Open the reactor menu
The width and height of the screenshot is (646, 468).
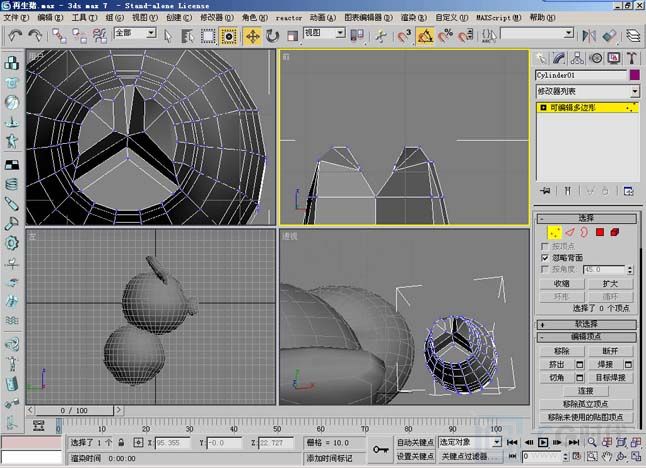289,18
